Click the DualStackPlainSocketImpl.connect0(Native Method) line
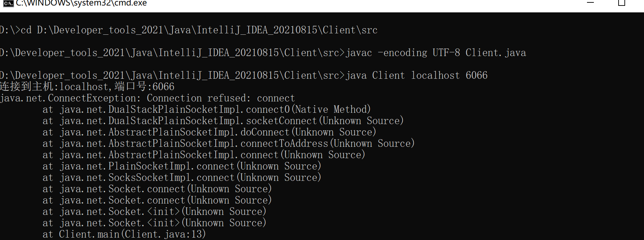The height and width of the screenshot is (240, 644). point(206,110)
